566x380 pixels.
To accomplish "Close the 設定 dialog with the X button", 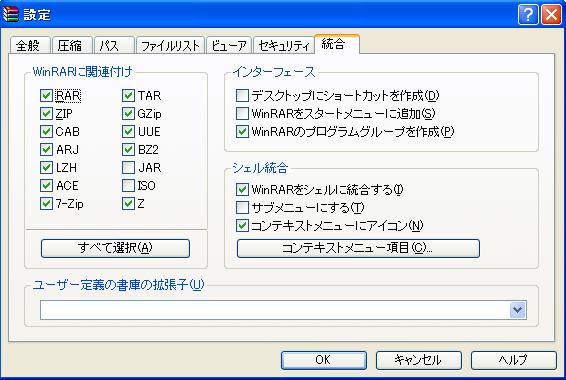I will pyautogui.click(x=552, y=15).
